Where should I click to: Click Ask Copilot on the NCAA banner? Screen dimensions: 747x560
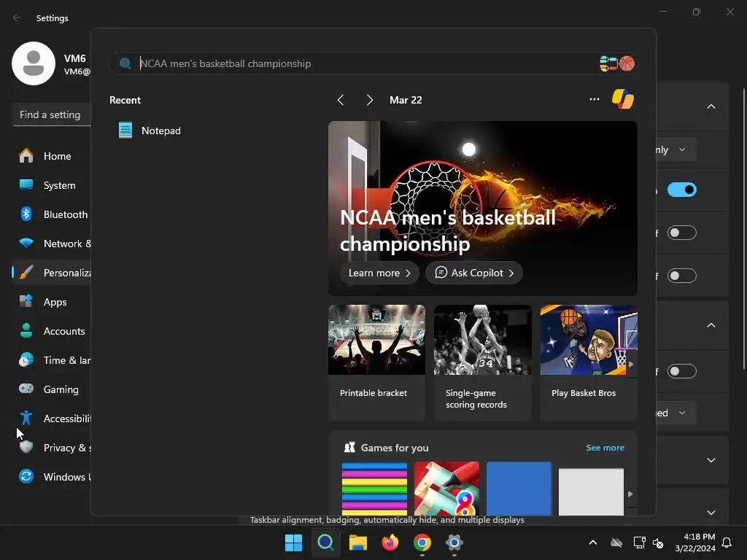(474, 273)
